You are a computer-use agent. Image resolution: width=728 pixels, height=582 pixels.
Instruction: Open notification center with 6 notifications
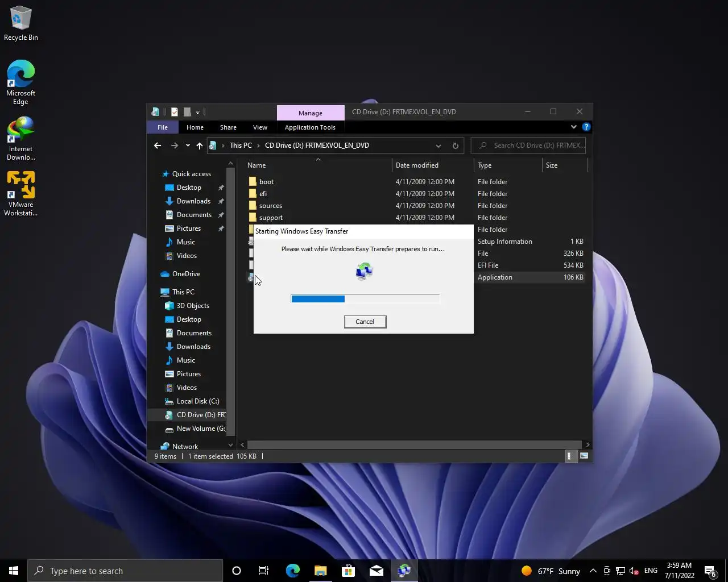[710, 571]
